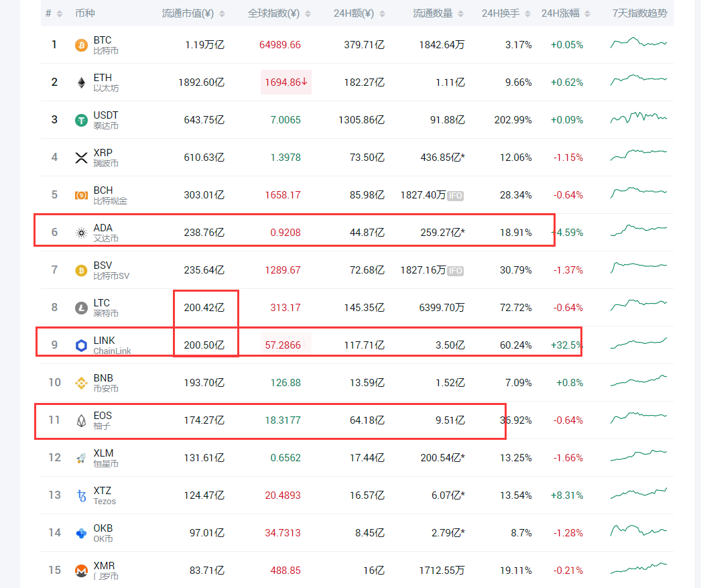
Task: Click the Bitcoin BTC coin icon
Action: coord(81,46)
